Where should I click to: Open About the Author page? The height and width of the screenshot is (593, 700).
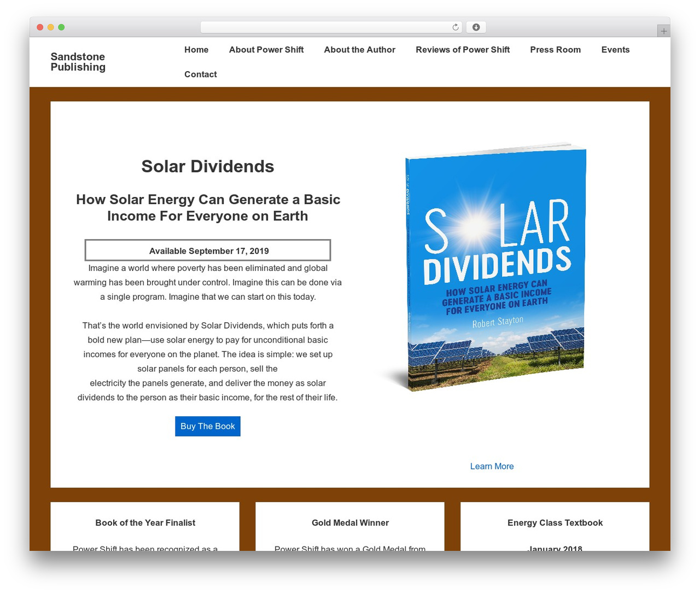tap(359, 50)
